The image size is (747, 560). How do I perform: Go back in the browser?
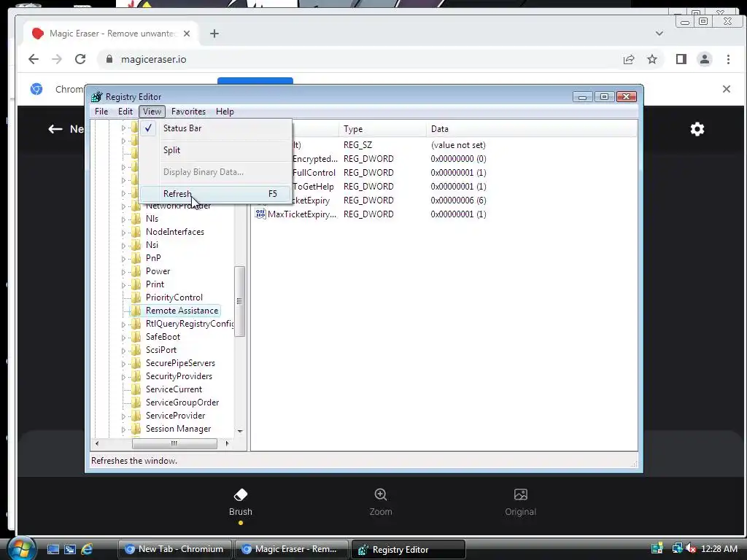[x=34, y=59]
